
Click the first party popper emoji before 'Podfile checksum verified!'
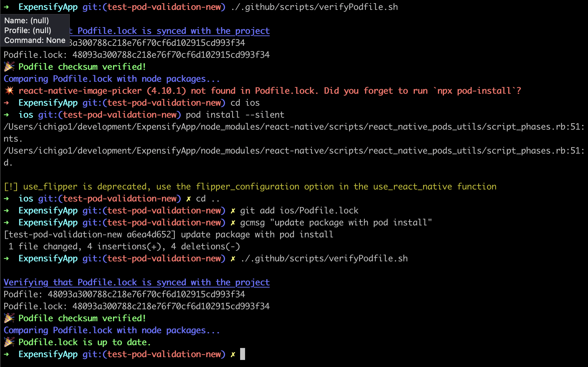click(x=9, y=67)
